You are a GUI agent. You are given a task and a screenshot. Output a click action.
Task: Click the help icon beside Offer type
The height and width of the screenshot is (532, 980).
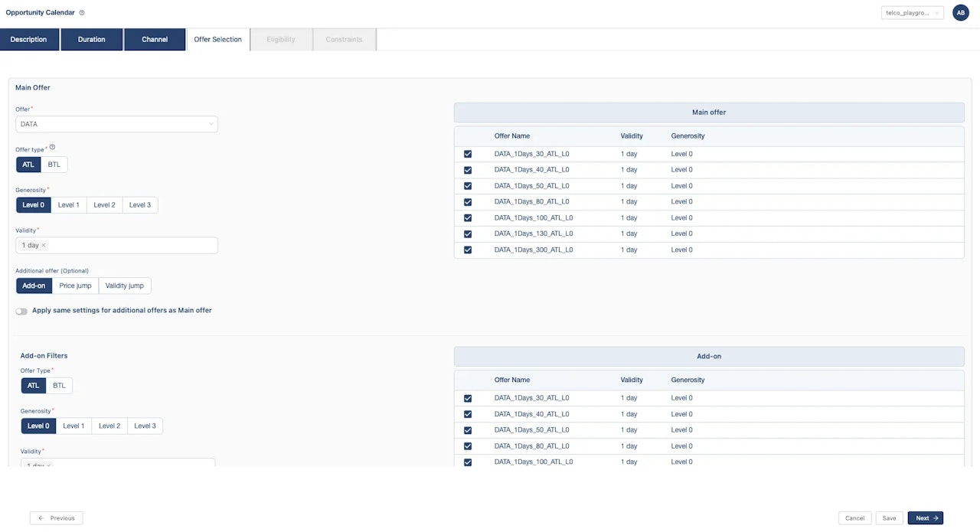(x=52, y=148)
